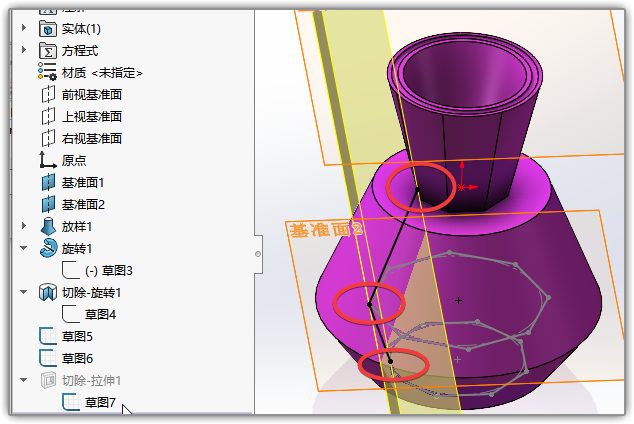The height and width of the screenshot is (424, 634).
Task: Select the 右视基准面 label
Action: pos(92,139)
